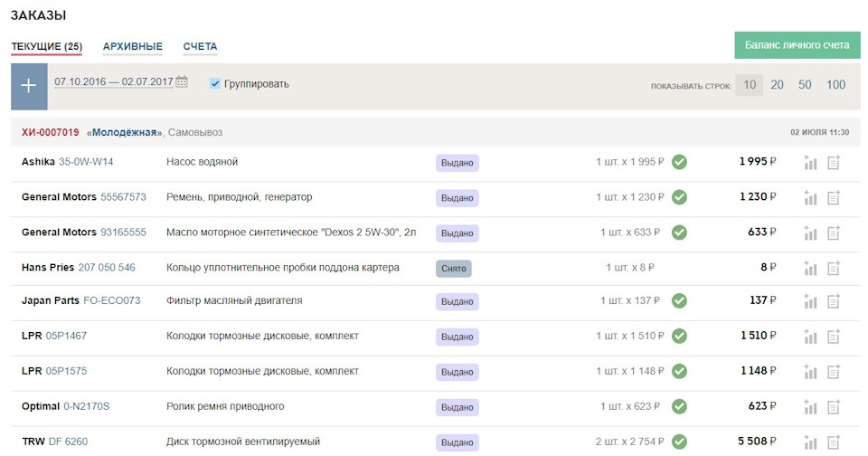The height and width of the screenshot is (456, 868).
Task: Open Баланс личного счета button
Action: 797,45
